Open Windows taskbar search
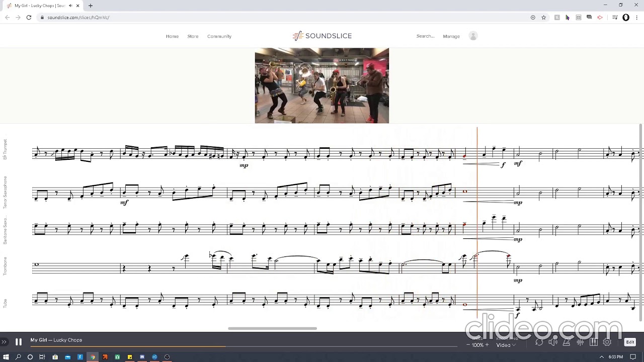This screenshot has width=644, height=362. (x=18, y=357)
